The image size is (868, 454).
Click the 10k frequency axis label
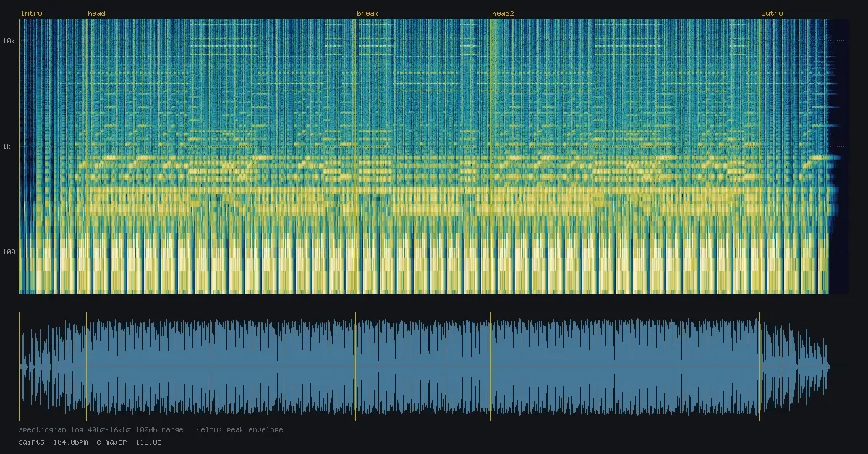pos(9,41)
